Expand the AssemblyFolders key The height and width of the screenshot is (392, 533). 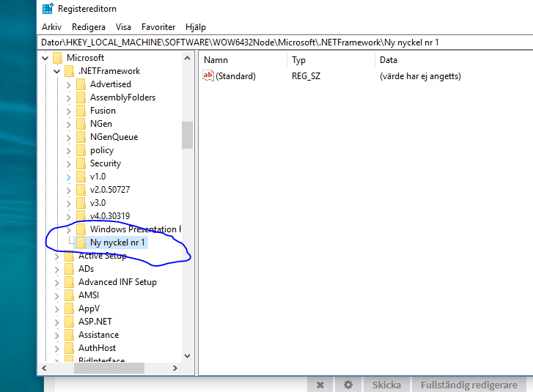coord(68,98)
